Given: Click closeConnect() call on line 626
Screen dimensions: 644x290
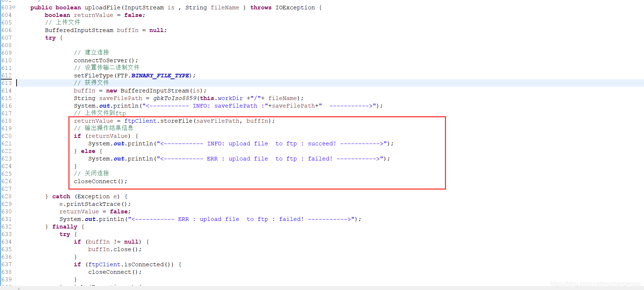Looking at the screenshot, I should 100,181.
